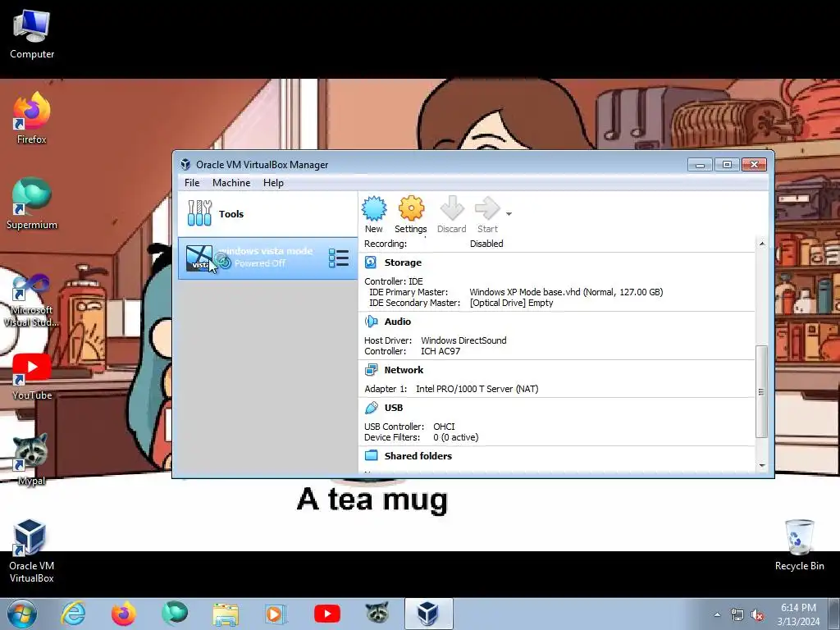Click the Storage section icon
Viewport: 840px width, 630px height.
[371, 262]
